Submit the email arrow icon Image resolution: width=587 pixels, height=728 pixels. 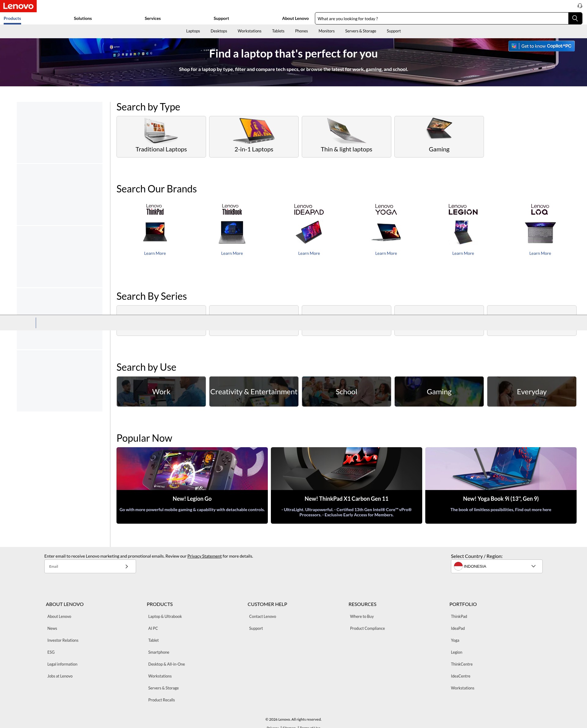127,566
